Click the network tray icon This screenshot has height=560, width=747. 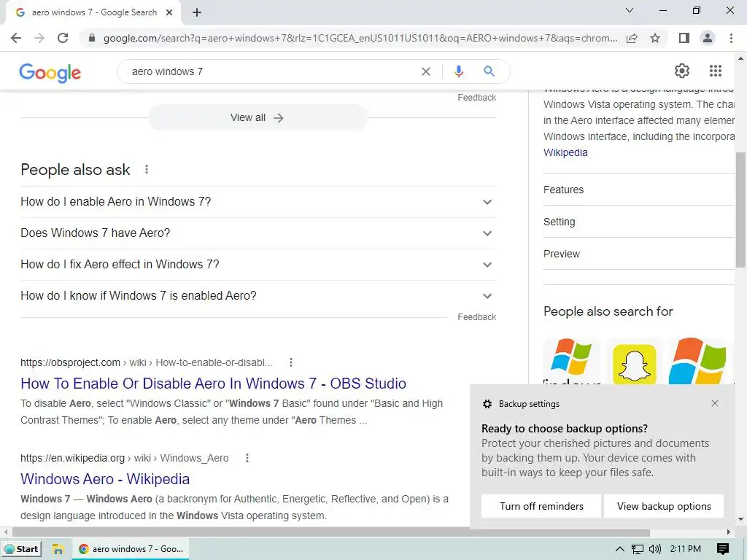pos(637,549)
